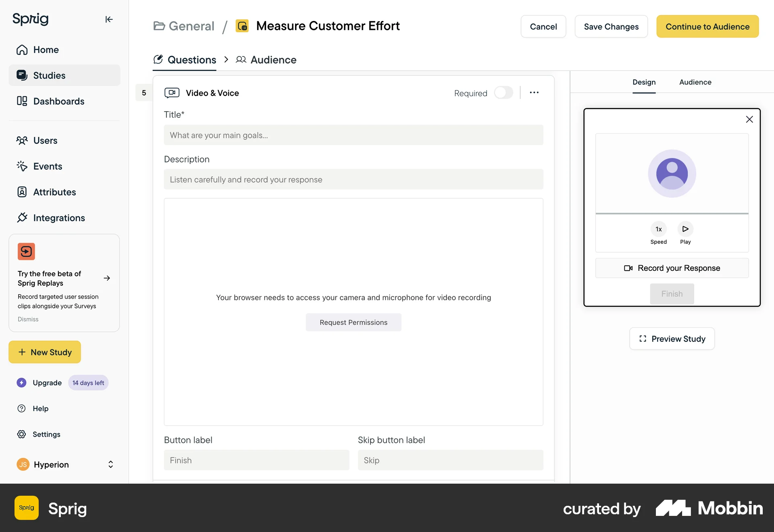The width and height of the screenshot is (774, 532).
Task: Switch to the Audience tab in the right panel
Action: [x=695, y=82]
